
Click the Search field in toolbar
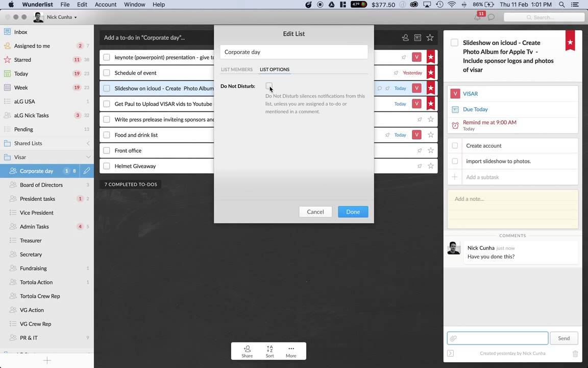point(544,17)
